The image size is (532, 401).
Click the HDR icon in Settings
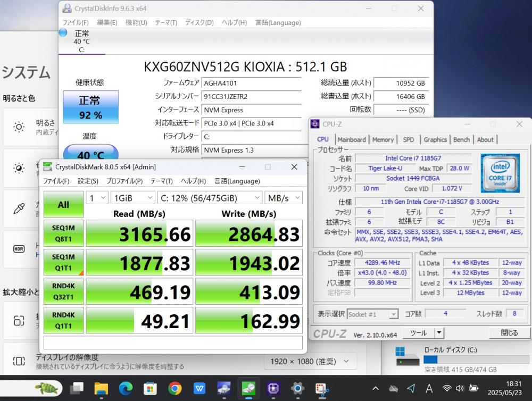tap(19, 249)
